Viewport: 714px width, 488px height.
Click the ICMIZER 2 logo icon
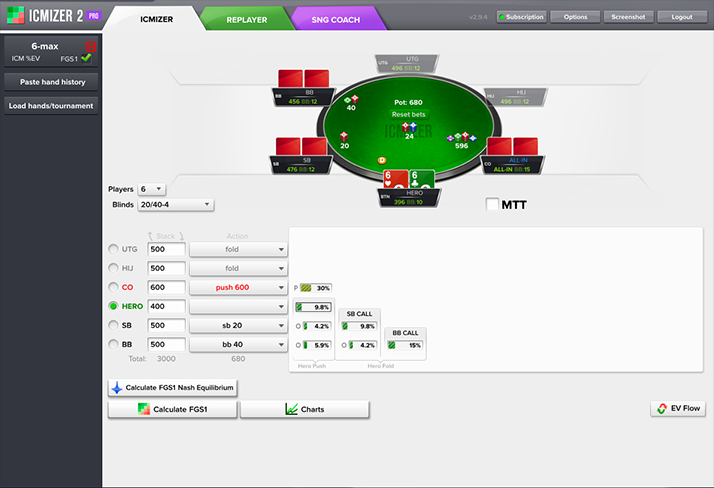[15, 15]
